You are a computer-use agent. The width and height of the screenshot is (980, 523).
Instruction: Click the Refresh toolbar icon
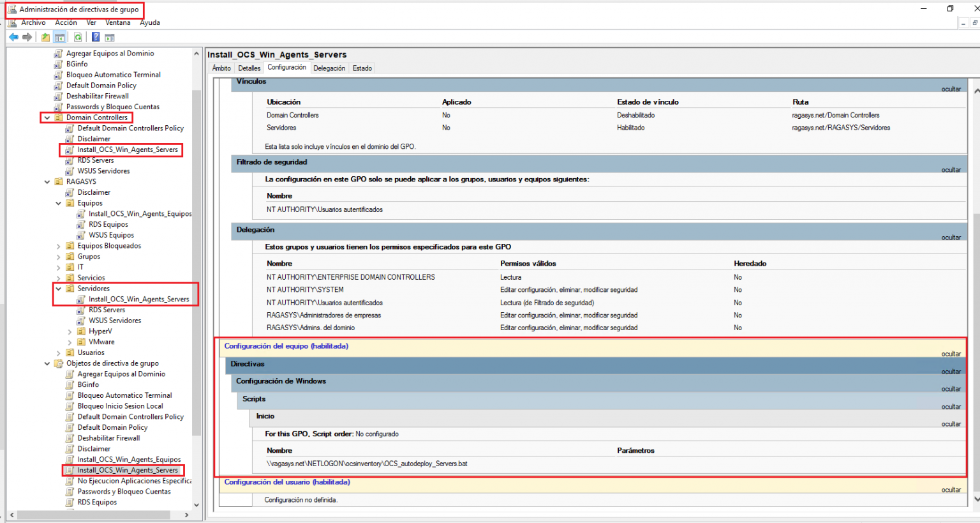(77, 36)
